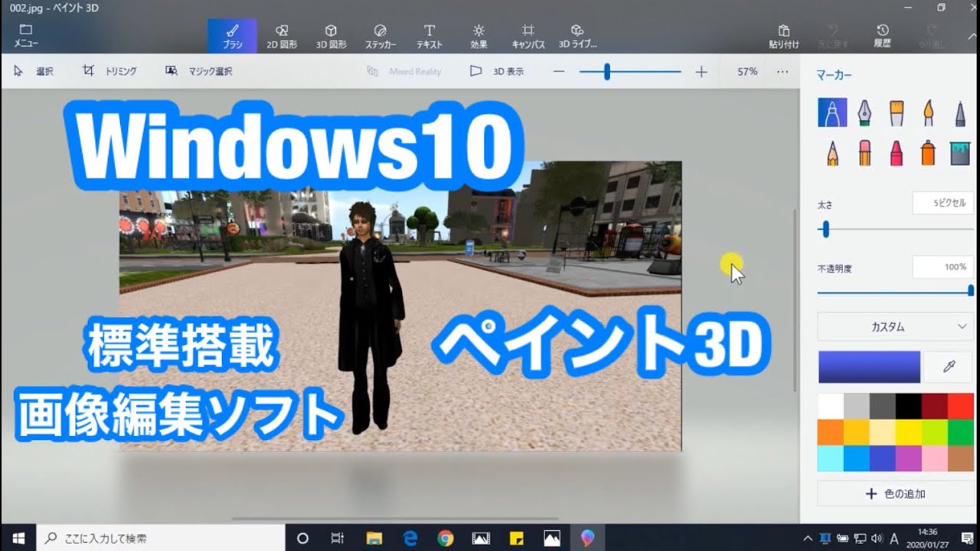
Task: Select the Calligraphy pen brush
Action: 864,112
